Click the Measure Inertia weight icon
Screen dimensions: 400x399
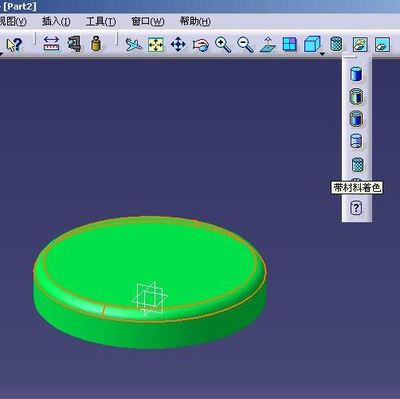[x=96, y=44]
